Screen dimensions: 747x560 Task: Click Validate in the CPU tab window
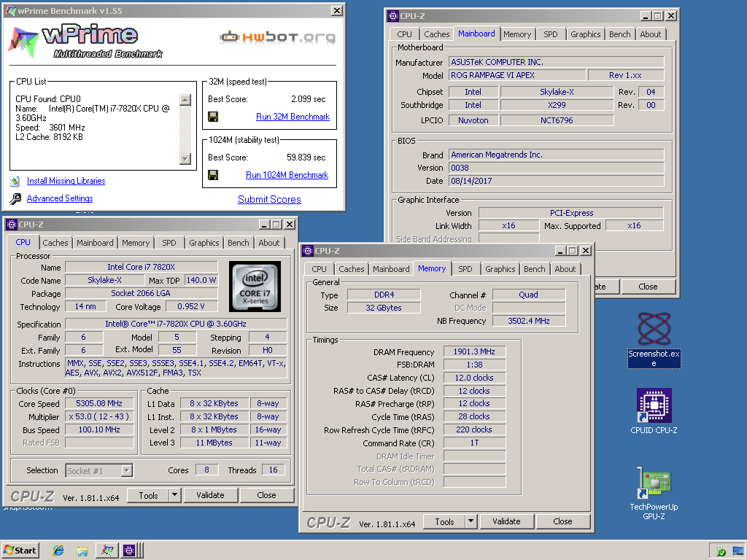pos(210,495)
